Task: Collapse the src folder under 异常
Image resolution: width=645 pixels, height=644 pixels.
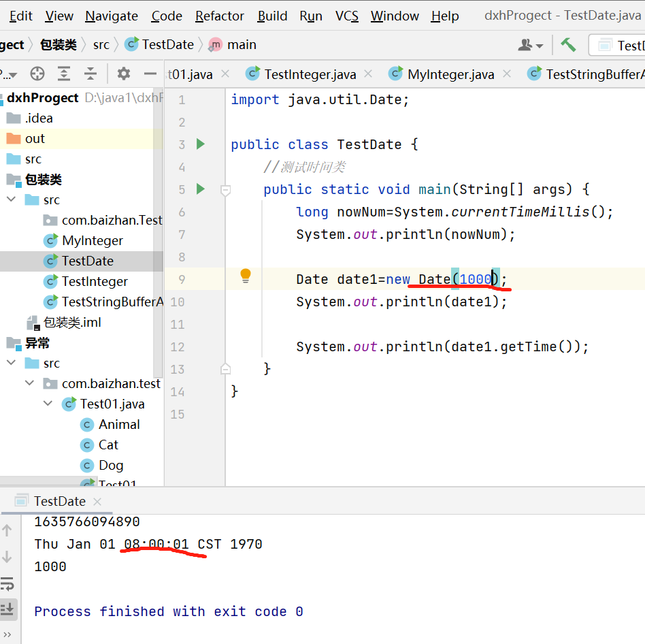Action: point(12,363)
